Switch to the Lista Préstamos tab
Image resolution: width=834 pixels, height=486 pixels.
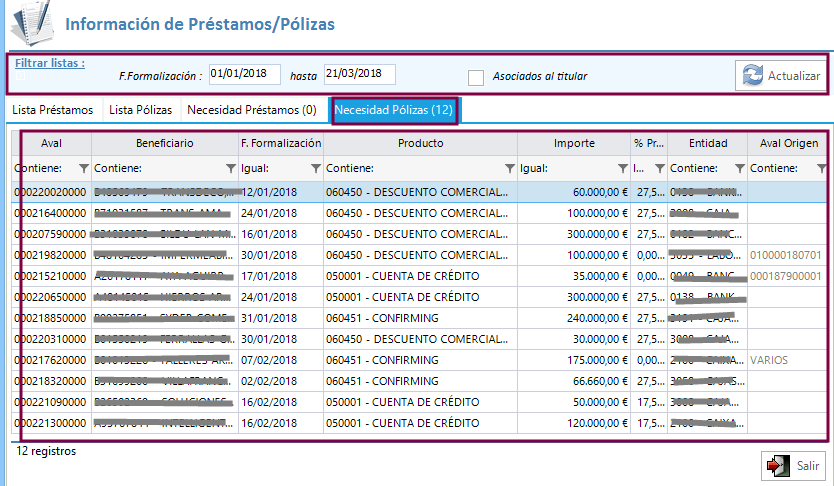point(53,110)
